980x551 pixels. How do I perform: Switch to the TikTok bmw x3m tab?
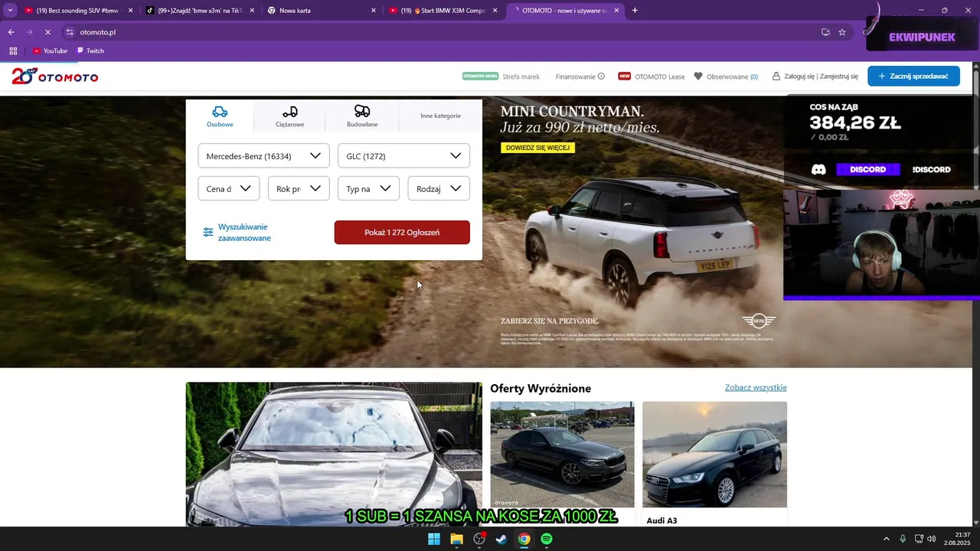tap(199, 11)
